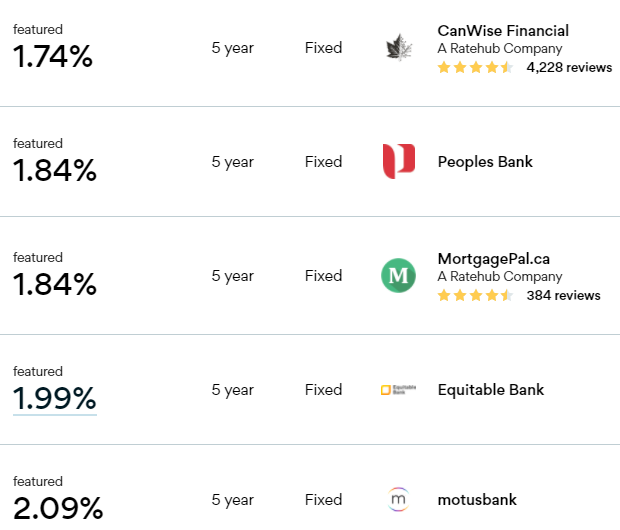
Task: Click MortgagePal.ca star rating
Action: [x=476, y=295]
